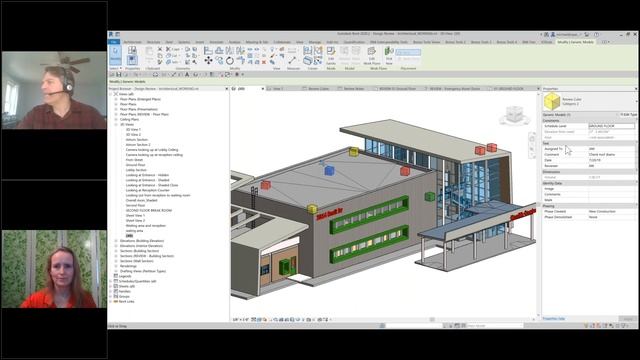
Task: Select Legends in the Project Browser
Action: pos(125,276)
